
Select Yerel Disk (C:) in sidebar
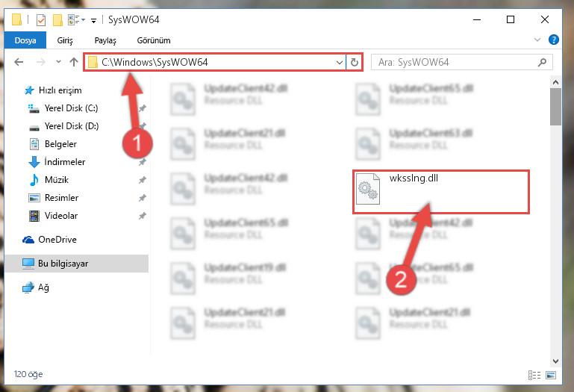point(71,108)
